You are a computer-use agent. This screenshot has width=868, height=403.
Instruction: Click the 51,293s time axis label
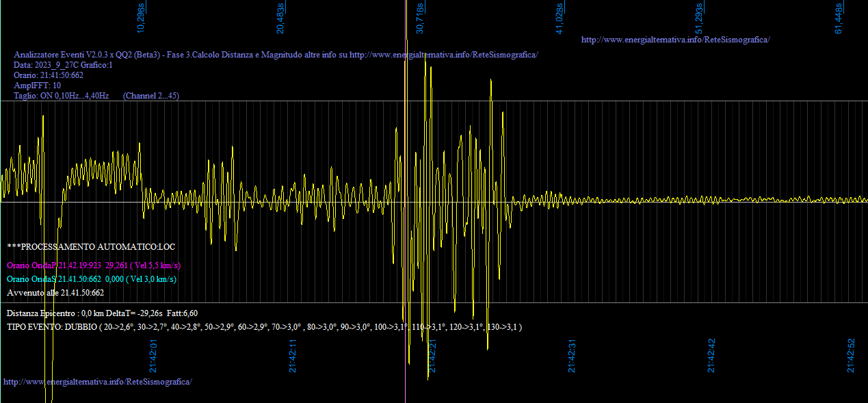[699, 18]
